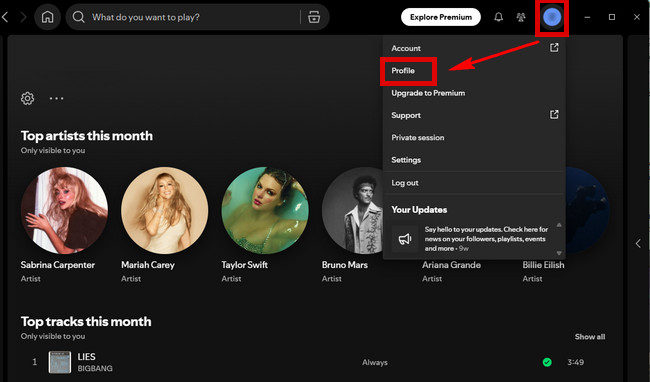This screenshot has height=382, width=650.
Task: Click the LIES track title
Action: point(86,357)
